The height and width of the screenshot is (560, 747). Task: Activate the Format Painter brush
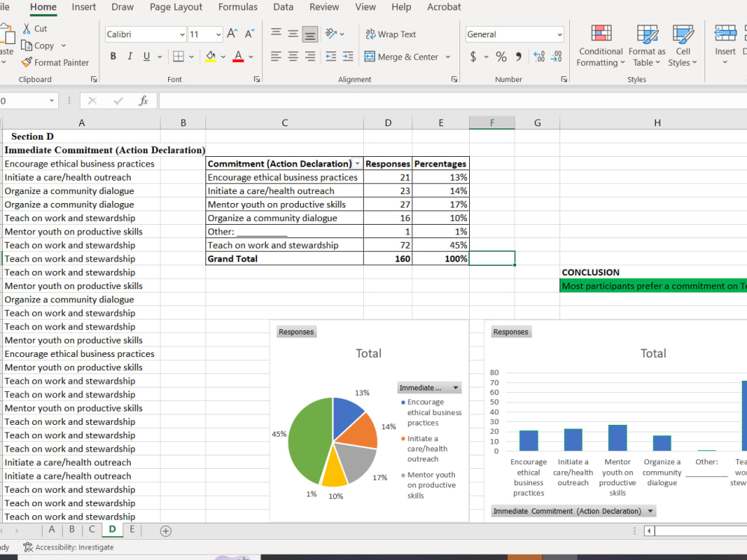coord(27,63)
